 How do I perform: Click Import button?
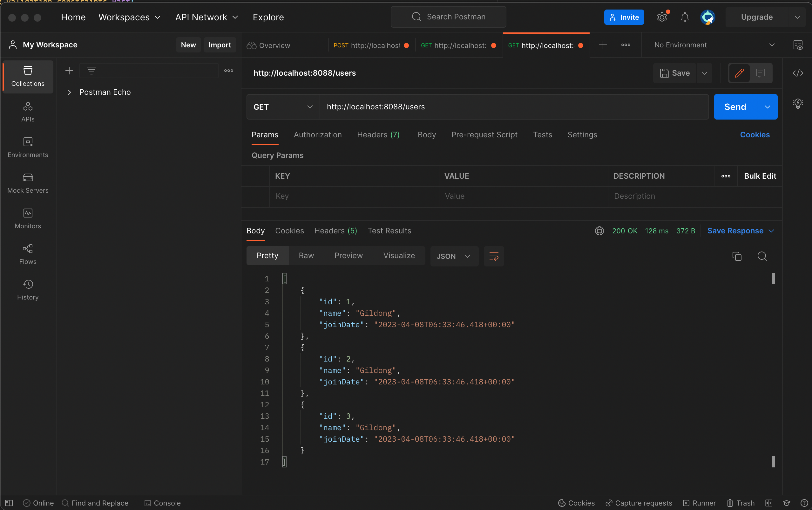220,45
